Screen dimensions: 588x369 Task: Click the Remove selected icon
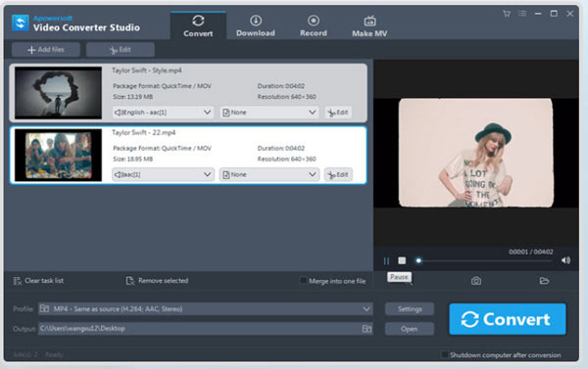[x=130, y=281]
